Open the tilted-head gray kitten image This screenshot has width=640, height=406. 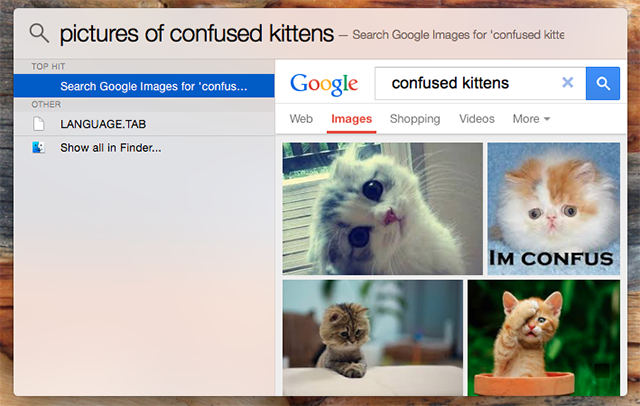tap(382, 209)
